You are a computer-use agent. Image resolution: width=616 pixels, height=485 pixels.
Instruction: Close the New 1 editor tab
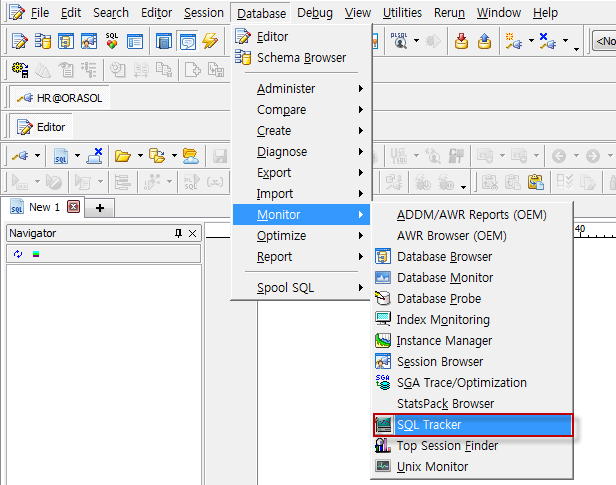(73, 207)
